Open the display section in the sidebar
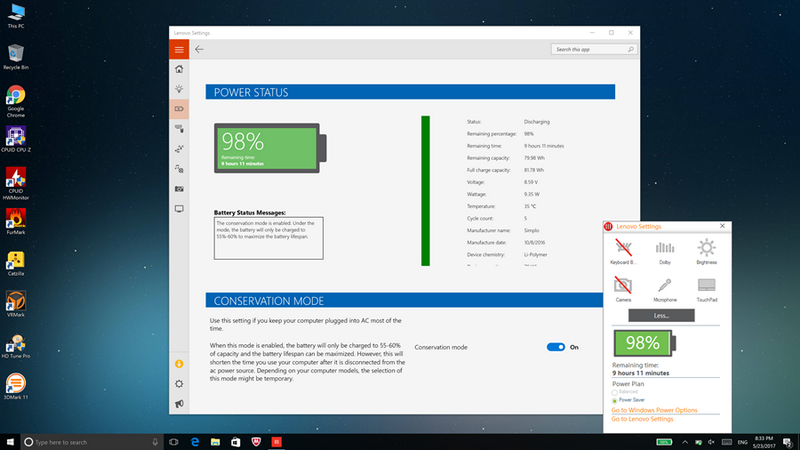This screenshot has height=450, width=800. [179, 209]
